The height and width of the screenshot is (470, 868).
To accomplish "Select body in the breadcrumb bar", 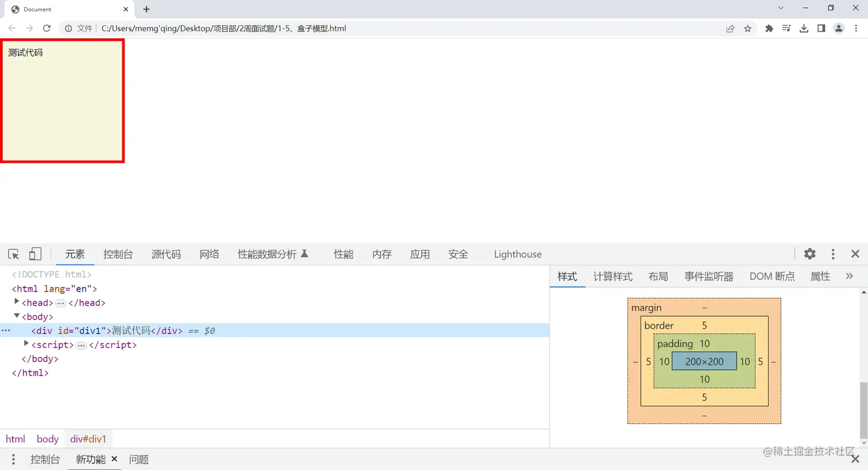I will tap(48, 439).
